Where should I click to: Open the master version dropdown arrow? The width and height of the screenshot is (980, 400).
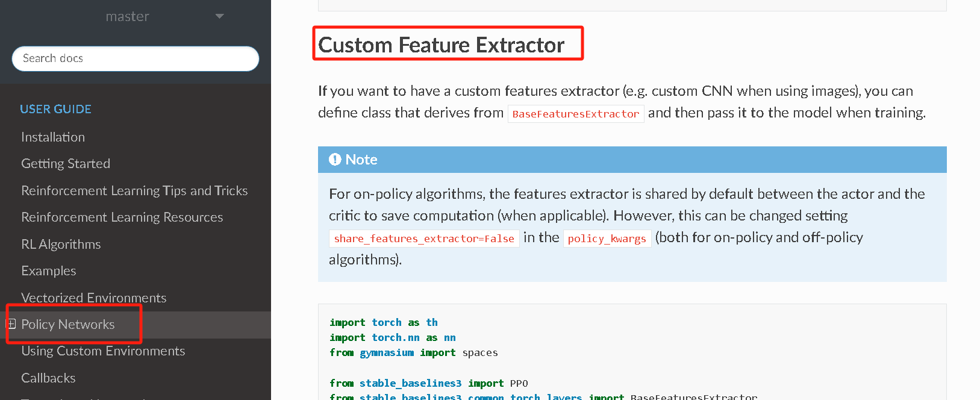click(x=219, y=16)
